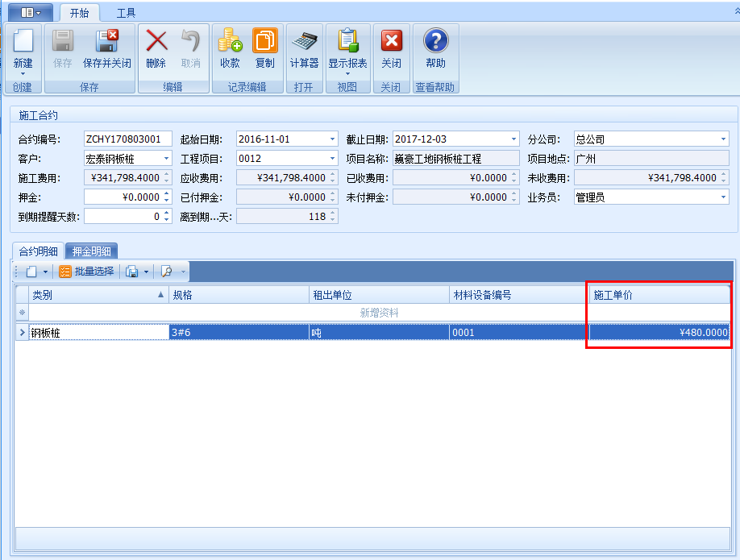The image size is (740, 560).
Task: Expand the dropdown arrow beside the new row icon
Action: [x=45, y=272]
